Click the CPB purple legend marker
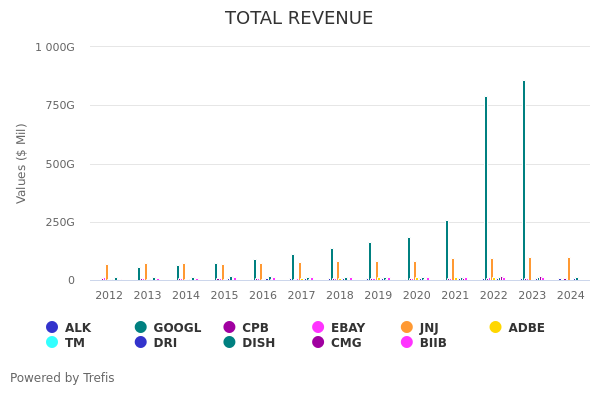 point(229,327)
